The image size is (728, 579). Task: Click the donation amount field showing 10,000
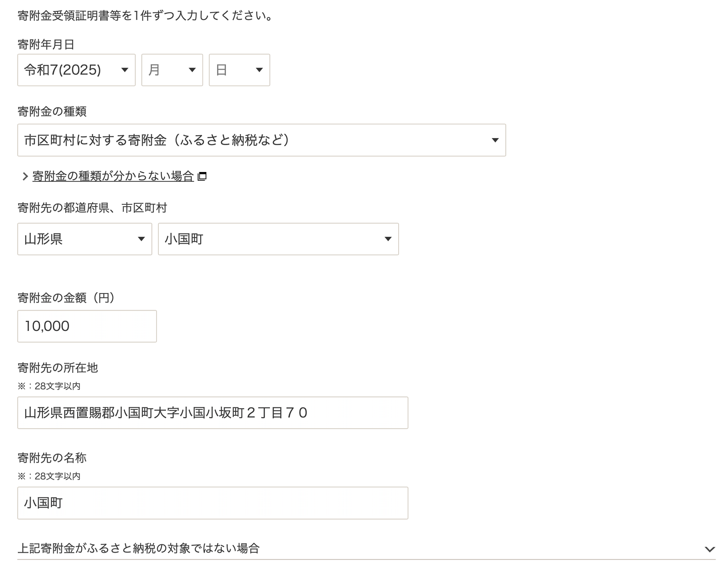click(87, 326)
